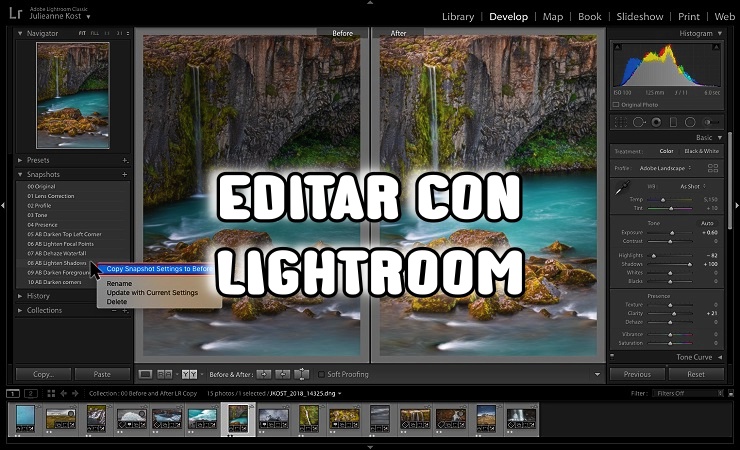Open the Filters Off dropdown
The image size is (740, 450).
coord(687,393)
